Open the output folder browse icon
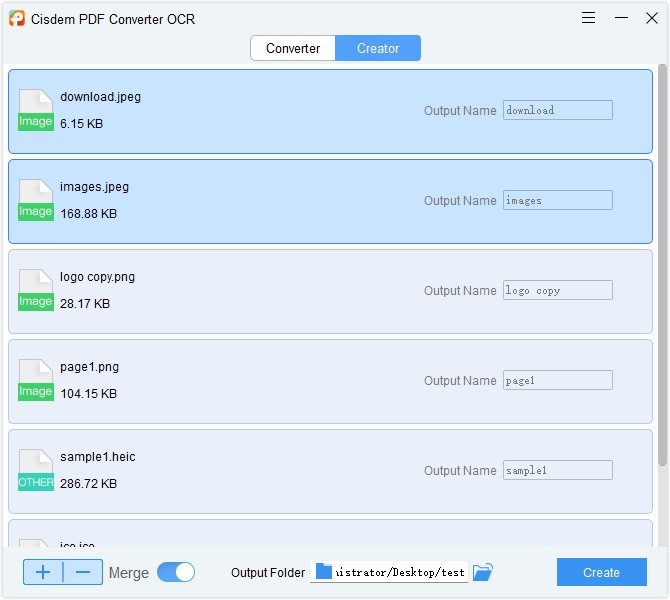Viewport: 670px width, 600px height. (x=483, y=572)
